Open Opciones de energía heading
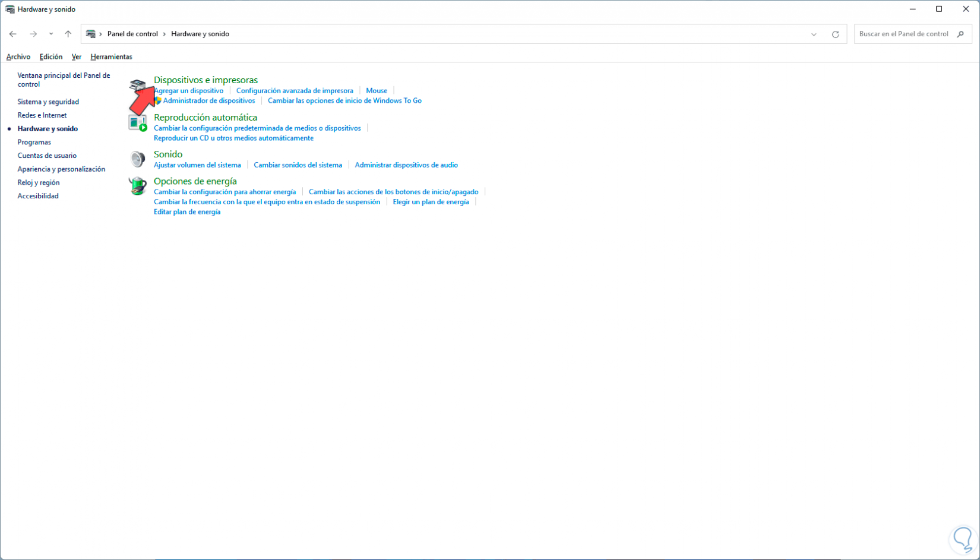The width and height of the screenshot is (980, 560). point(195,181)
